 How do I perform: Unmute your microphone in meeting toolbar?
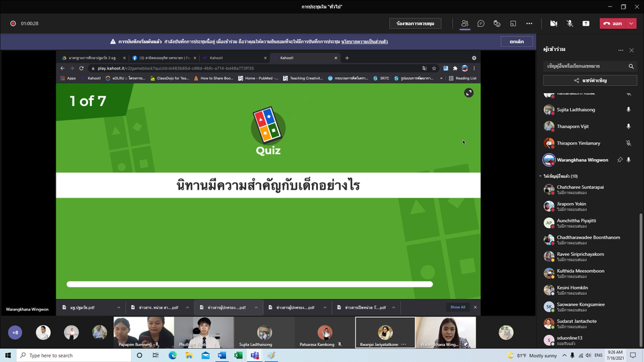(x=570, y=23)
